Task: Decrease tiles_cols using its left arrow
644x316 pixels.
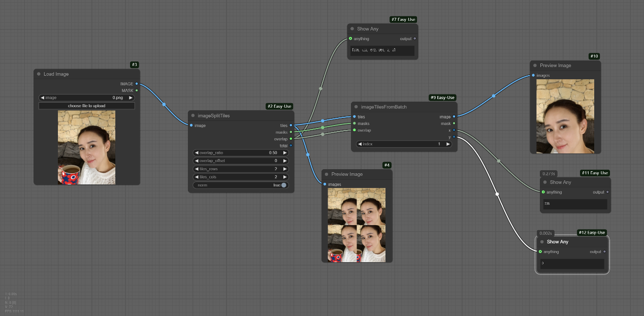Action: [x=197, y=177]
